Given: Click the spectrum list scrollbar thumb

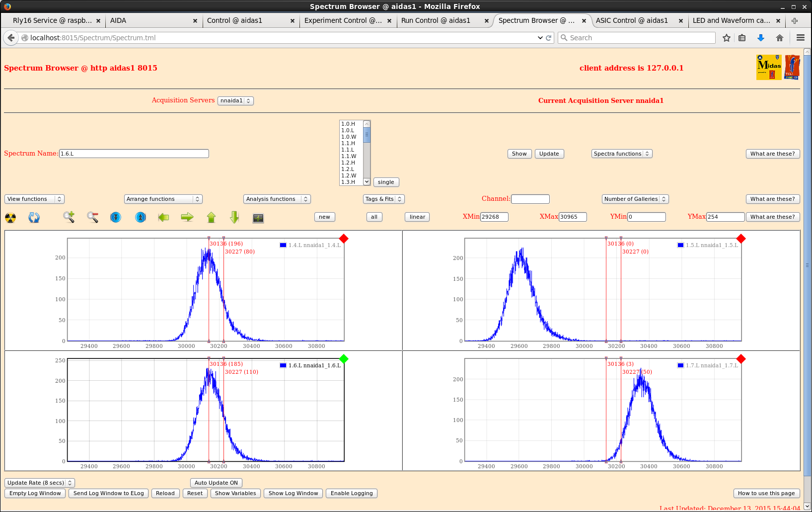Looking at the screenshot, I should pyautogui.click(x=367, y=135).
